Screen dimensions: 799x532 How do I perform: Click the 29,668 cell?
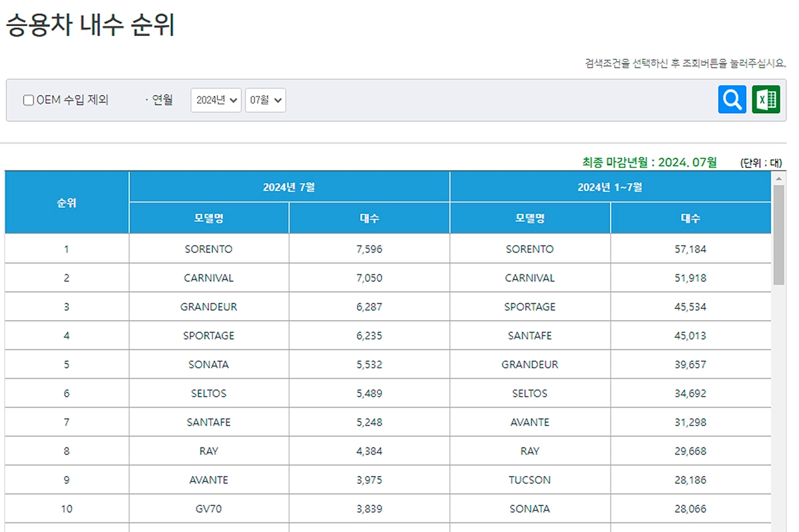click(x=690, y=451)
